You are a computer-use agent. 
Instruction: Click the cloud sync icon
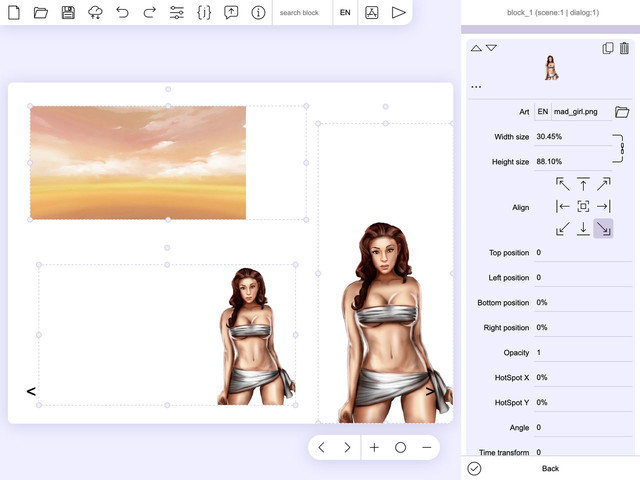coord(95,13)
